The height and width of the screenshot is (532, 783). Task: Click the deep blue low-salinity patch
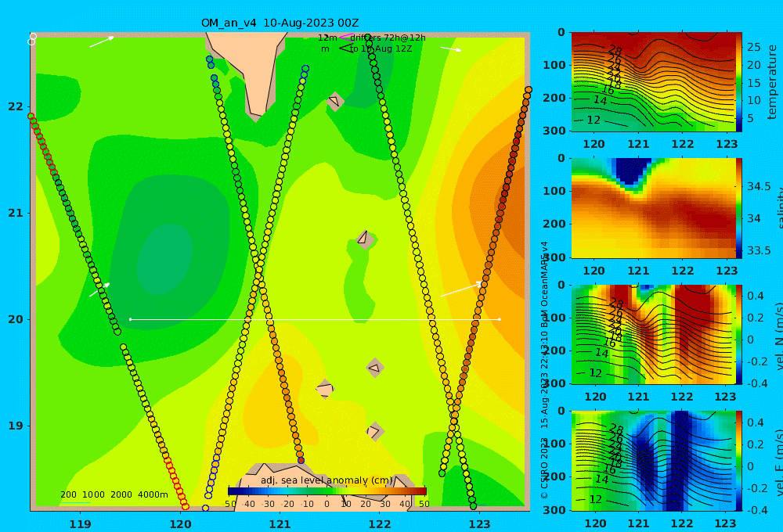pyautogui.click(x=632, y=171)
